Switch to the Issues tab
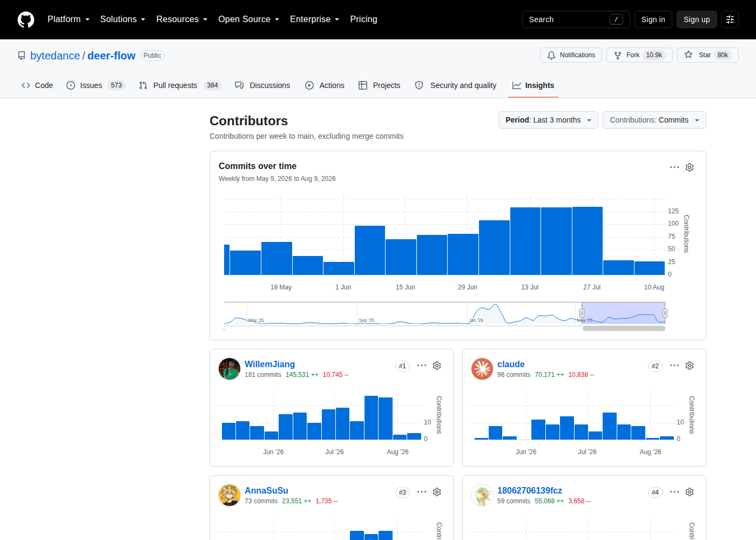Screen dimensions: 756x540 pos(96,85)
